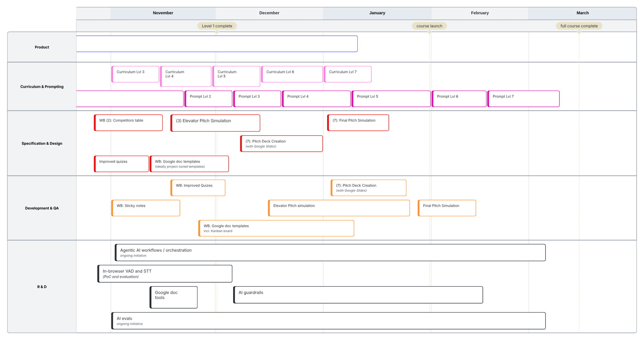The image size is (644, 340).
Task: Open the Curriculum Lvl 6 card
Action: (x=292, y=74)
